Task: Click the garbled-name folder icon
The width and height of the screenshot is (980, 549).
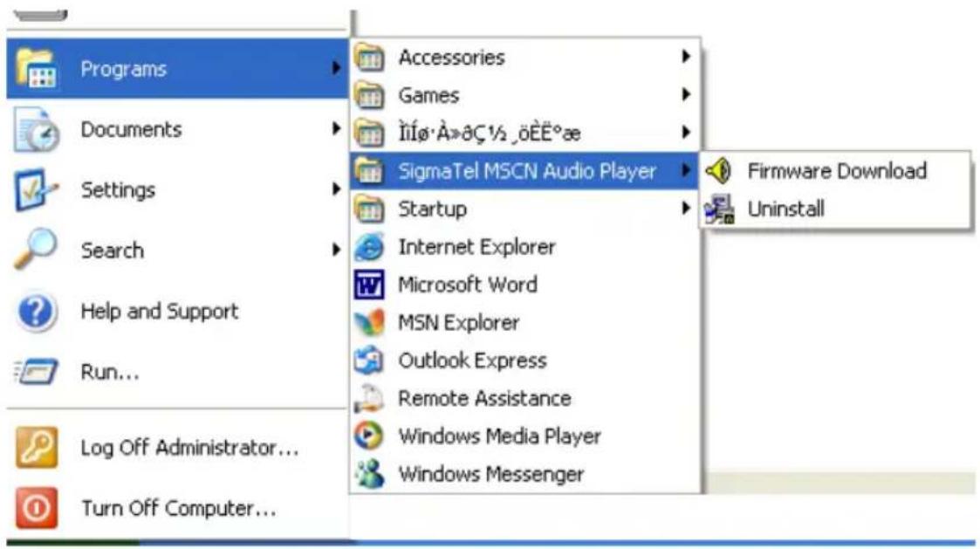Action: (369, 134)
